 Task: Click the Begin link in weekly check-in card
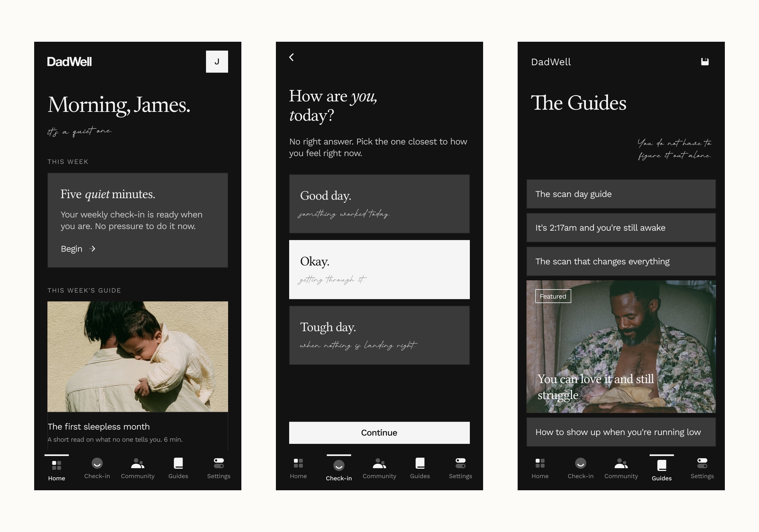(x=72, y=249)
